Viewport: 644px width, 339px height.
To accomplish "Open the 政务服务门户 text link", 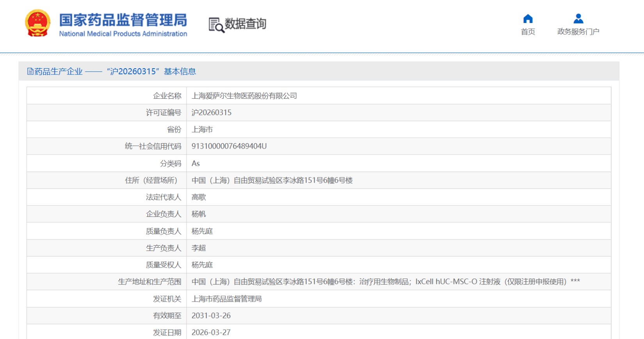I will pos(578,32).
